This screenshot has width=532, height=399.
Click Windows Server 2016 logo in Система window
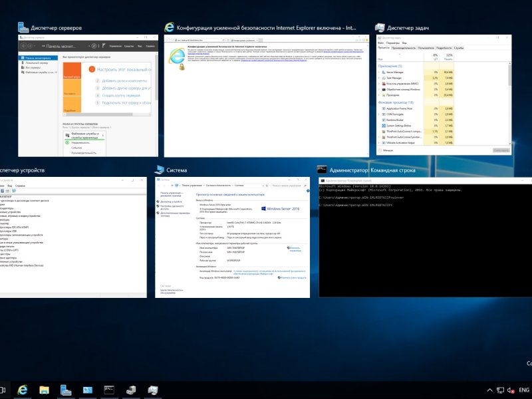click(280, 209)
